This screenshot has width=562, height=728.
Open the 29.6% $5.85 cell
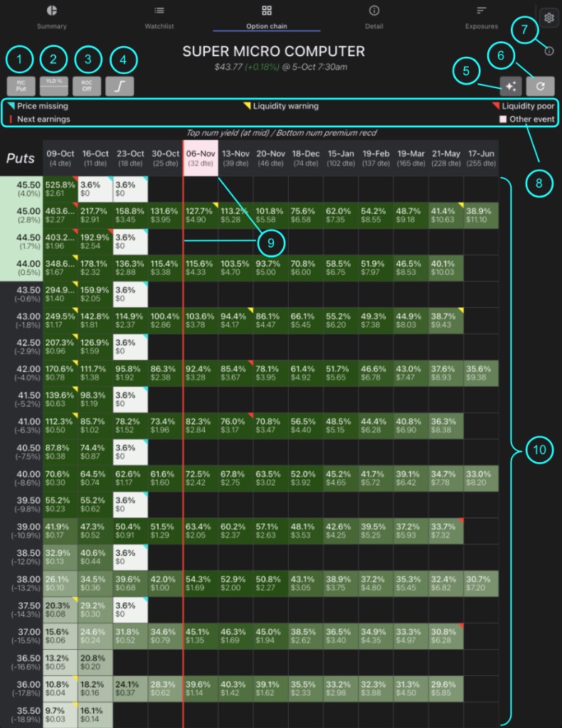pyautogui.click(x=446, y=688)
